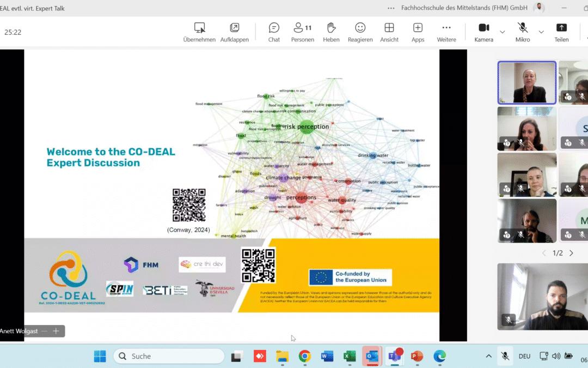
Task: Click the Suche search box in taskbar
Action: 169,356
